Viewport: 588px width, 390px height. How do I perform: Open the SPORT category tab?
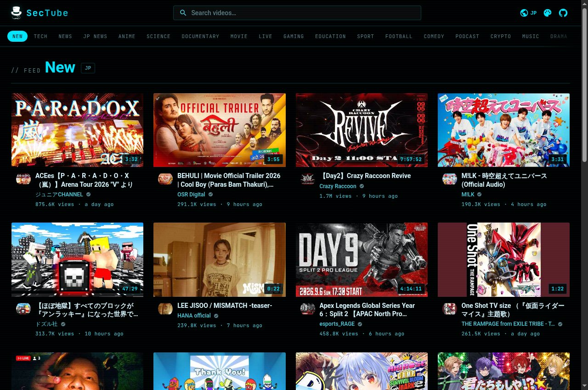pos(366,36)
